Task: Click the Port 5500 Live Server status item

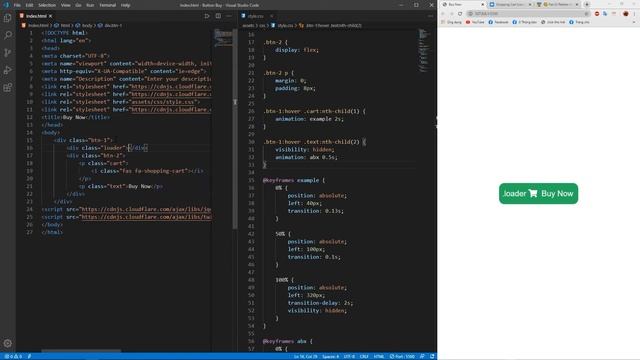Action: [x=402, y=356]
